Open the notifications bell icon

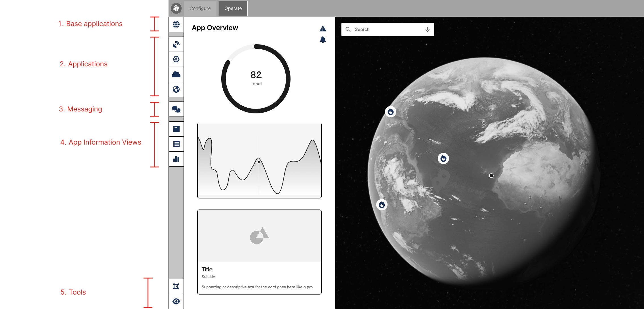323,40
